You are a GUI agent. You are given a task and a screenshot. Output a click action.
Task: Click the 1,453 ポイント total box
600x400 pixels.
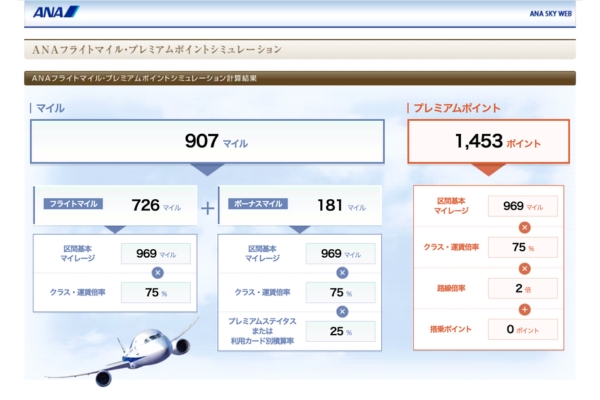click(x=488, y=142)
